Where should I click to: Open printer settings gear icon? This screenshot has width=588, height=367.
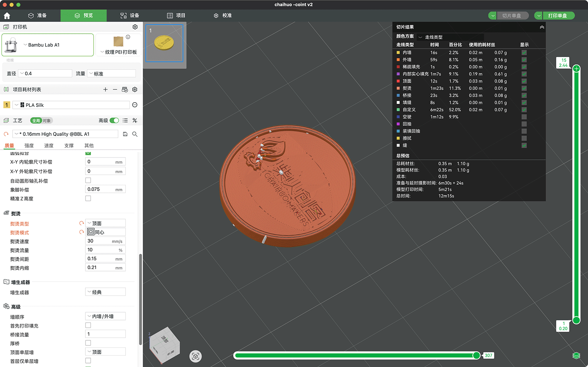[x=135, y=27]
